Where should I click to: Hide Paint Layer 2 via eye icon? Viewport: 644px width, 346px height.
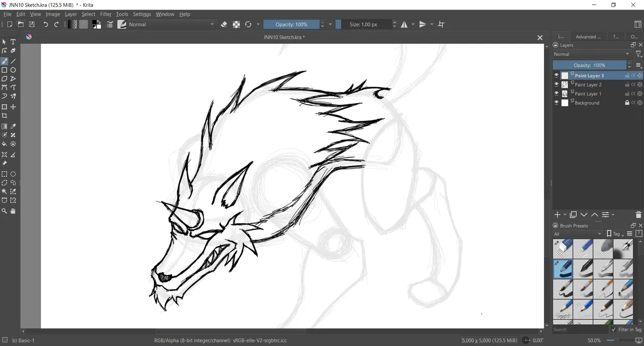[556, 85]
